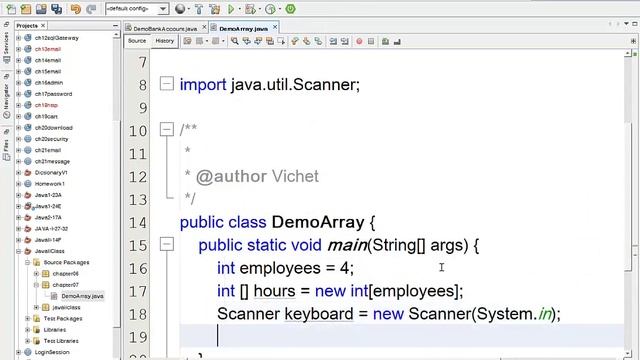Click the Profile Project clock icon
Viewport: 640px width, 360px height.
[x=270, y=9]
